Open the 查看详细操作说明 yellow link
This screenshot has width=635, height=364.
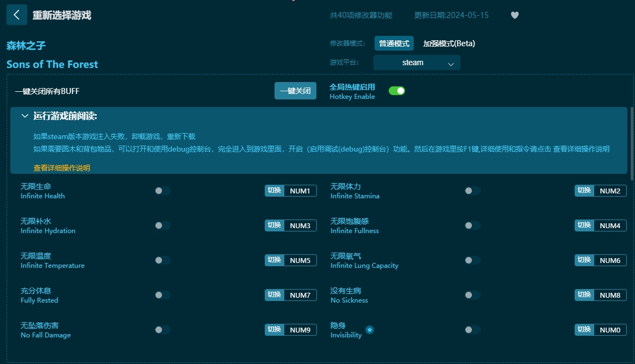(x=61, y=168)
